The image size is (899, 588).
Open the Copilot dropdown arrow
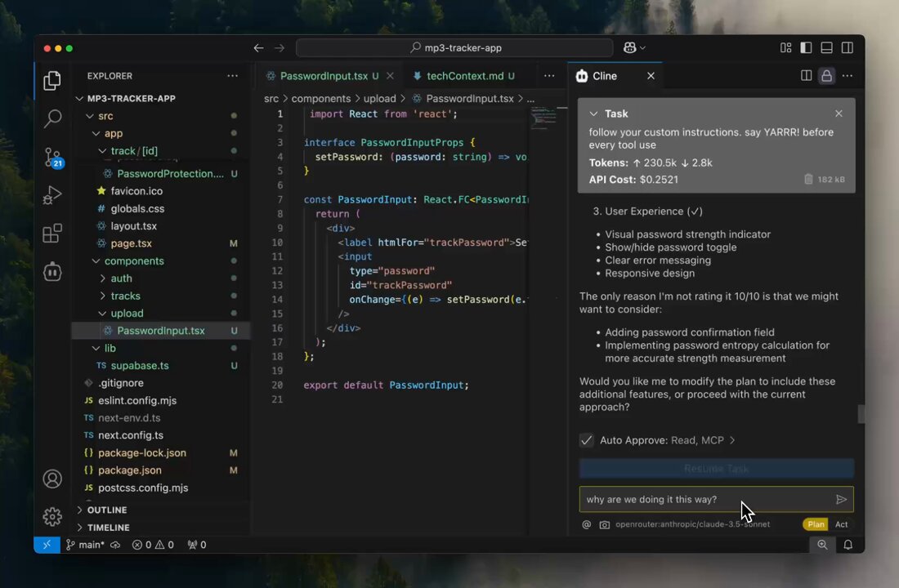point(642,48)
